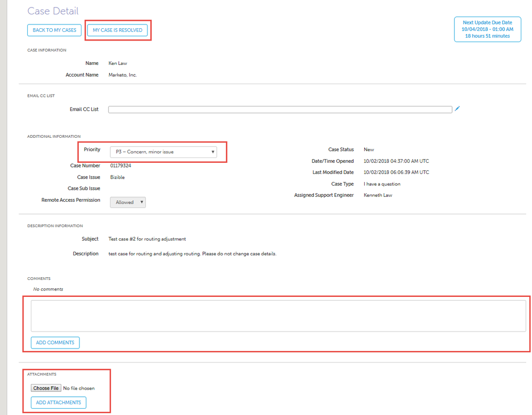Click the subject text about routing adjustment
This screenshot has width=532, height=415.
147,239
